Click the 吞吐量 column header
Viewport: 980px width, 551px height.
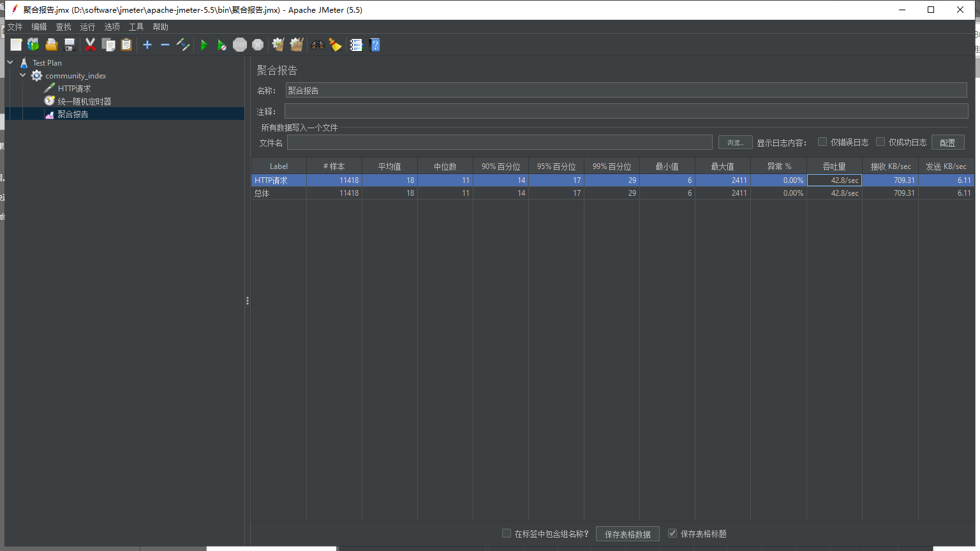pyautogui.click(x=834, y=166)
